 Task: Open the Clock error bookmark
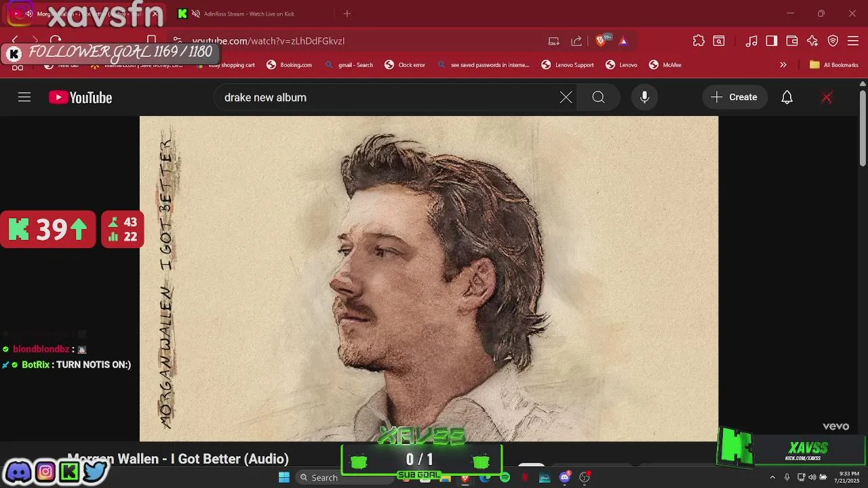(x=405, y=65)
